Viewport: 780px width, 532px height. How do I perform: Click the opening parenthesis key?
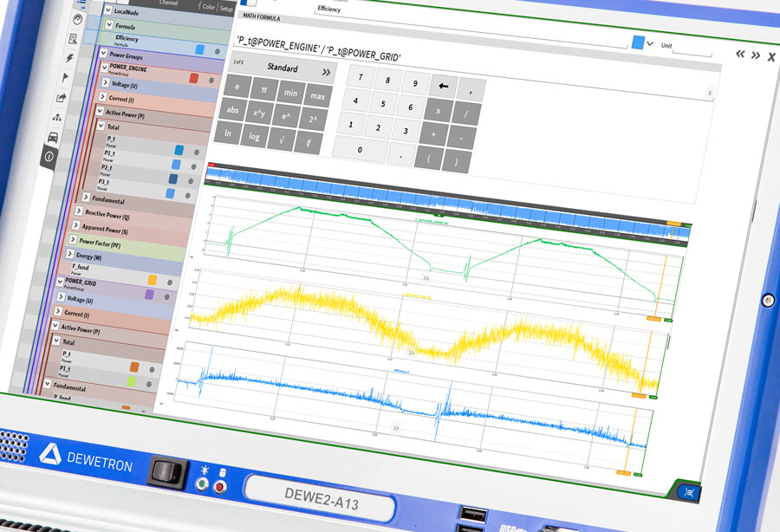[429, 159]
